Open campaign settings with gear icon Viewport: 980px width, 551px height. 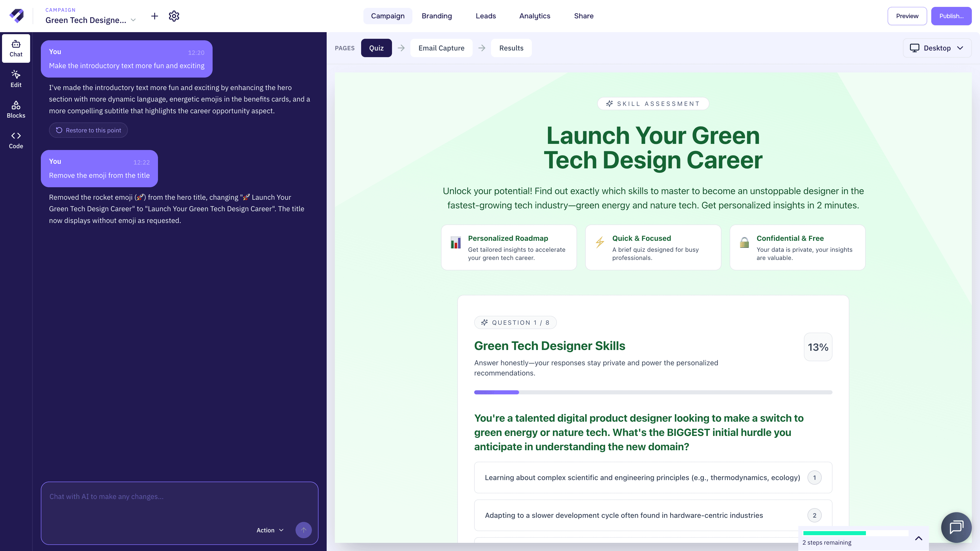click(174, 16)
